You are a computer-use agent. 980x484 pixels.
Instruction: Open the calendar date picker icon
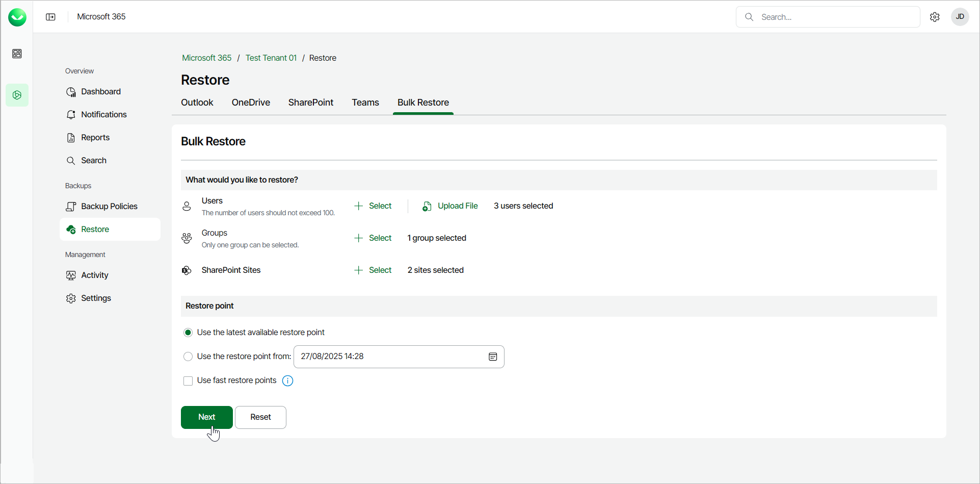pyautogui.click(x=493, y=356)
